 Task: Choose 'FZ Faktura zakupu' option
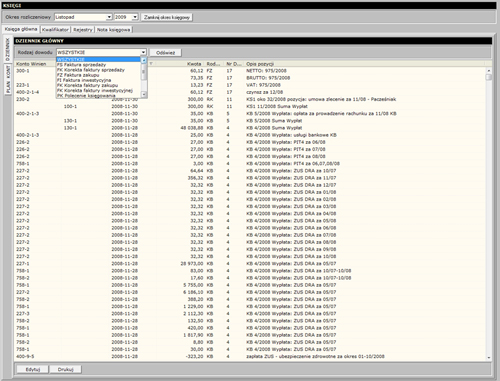coord(98,75)
